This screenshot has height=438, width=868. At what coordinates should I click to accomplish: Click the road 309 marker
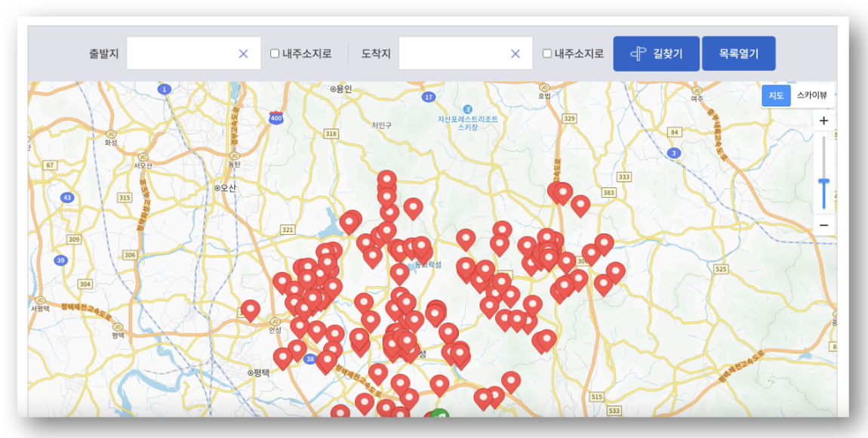click(73, 239)
